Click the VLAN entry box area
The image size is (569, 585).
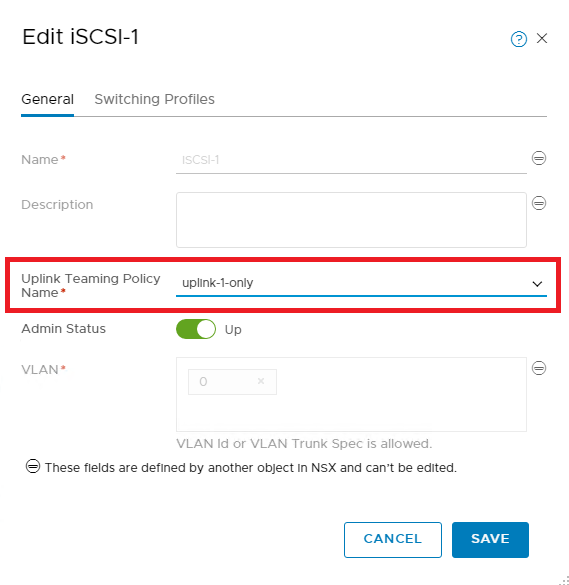[x=351, y=394]
